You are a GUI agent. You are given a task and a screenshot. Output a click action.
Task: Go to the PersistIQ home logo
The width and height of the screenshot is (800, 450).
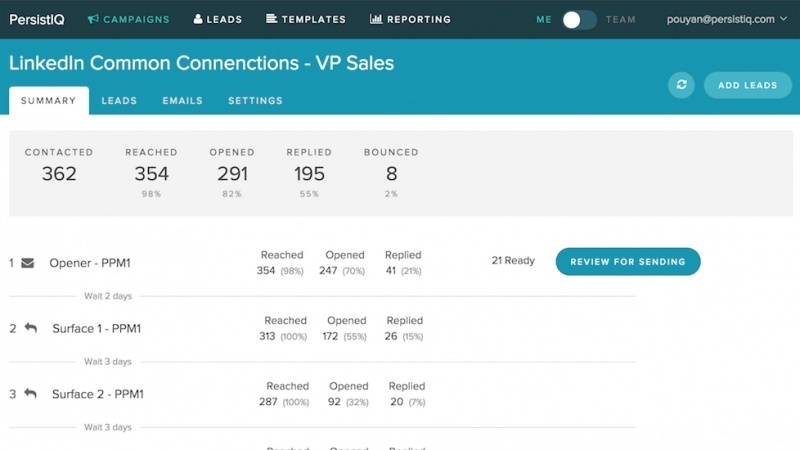[37, 19]
